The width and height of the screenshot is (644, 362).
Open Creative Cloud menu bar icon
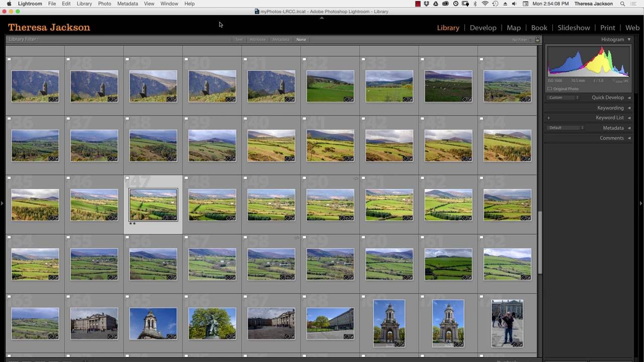click(x=446, y=4)
